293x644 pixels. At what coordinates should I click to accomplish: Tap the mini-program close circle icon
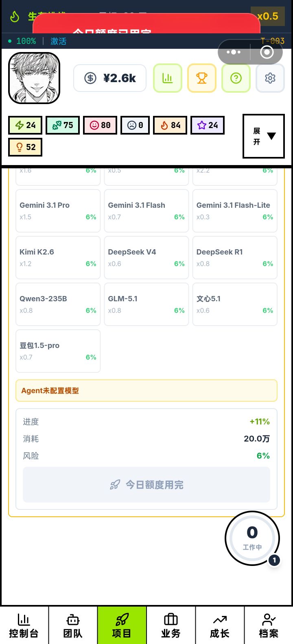267,52
